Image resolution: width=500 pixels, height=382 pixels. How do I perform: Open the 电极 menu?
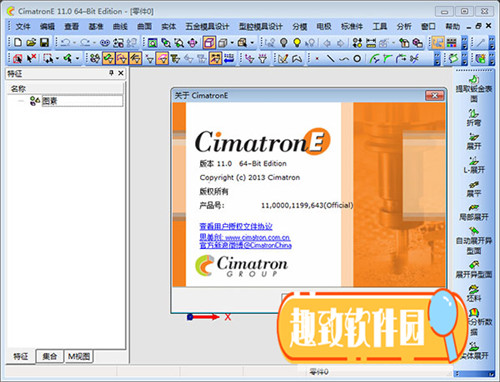coord(324,26)
